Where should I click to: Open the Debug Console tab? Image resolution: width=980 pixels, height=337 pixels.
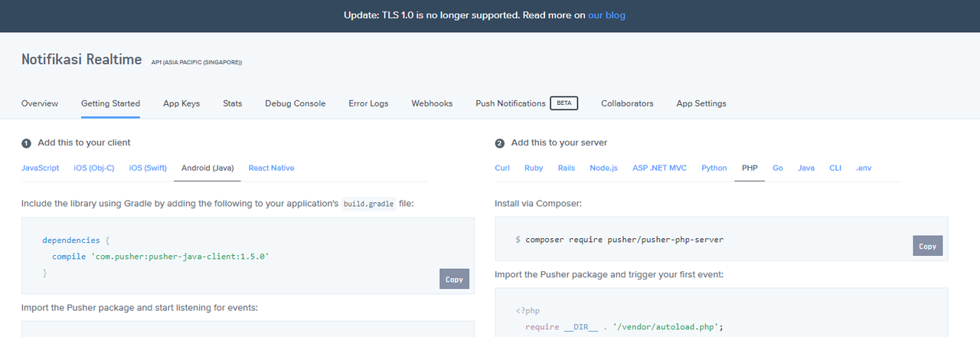click(296, 103)
